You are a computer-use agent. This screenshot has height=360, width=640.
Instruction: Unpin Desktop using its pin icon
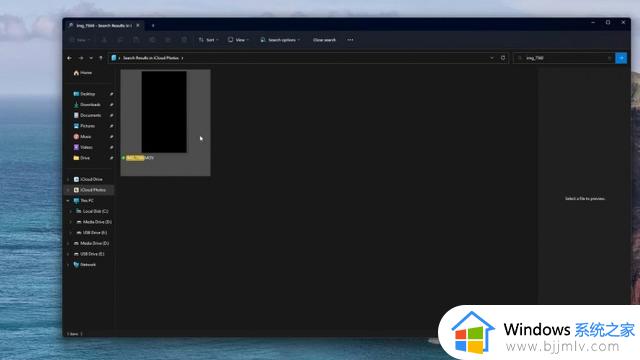pyautogui.click(x=111, y=94)
